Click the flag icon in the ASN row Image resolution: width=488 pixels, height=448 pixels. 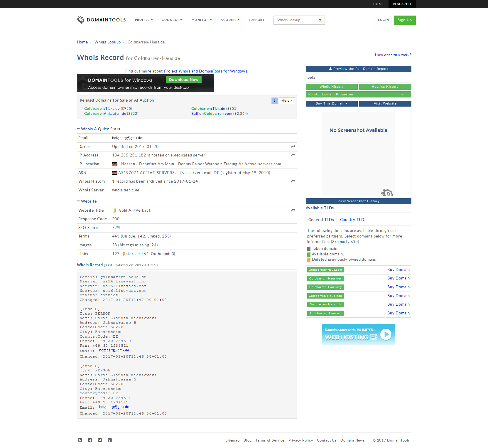click(115, 173)
